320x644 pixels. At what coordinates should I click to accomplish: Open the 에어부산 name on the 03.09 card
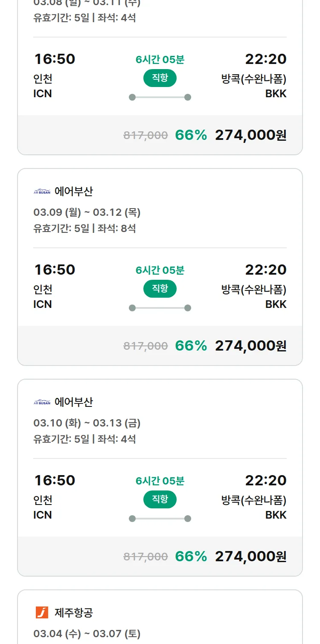pyautogui.click(x=73, y=191)
